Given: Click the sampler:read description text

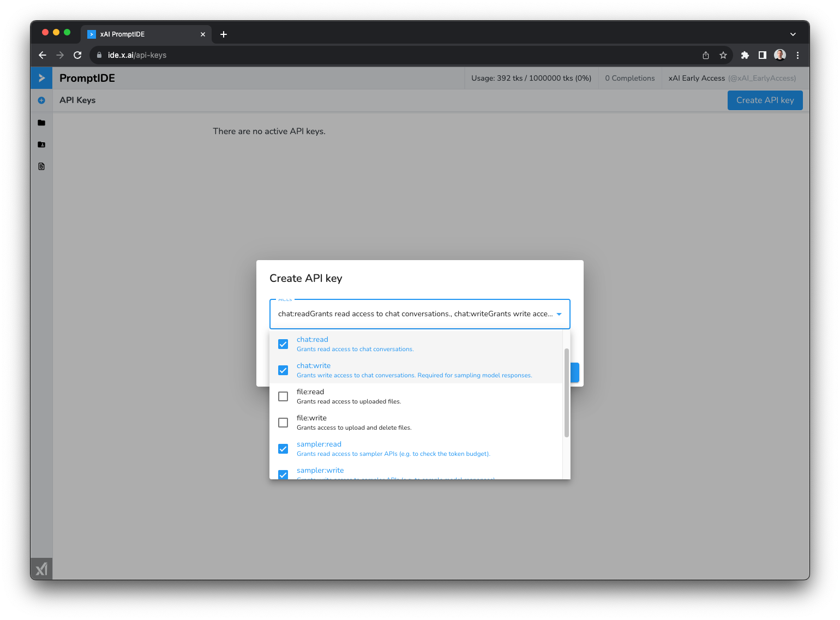Looking at the screenshot, I should tap(393, 454).
